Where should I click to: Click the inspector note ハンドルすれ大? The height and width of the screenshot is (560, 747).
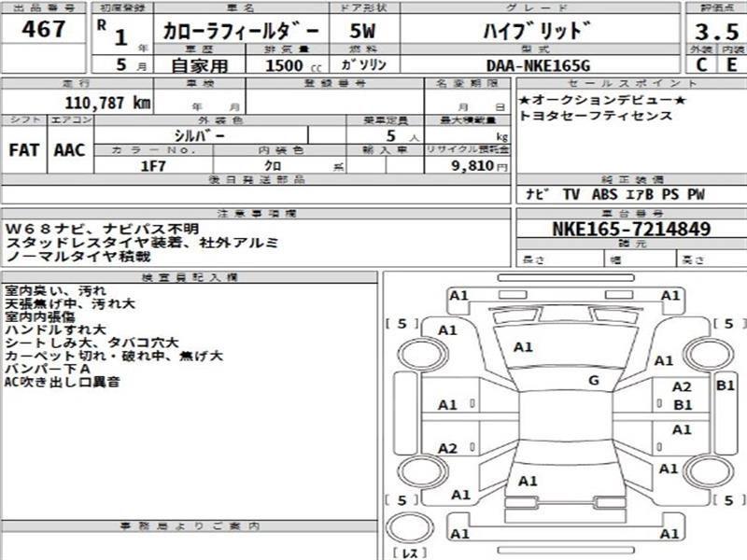click(x=55, y=329)
